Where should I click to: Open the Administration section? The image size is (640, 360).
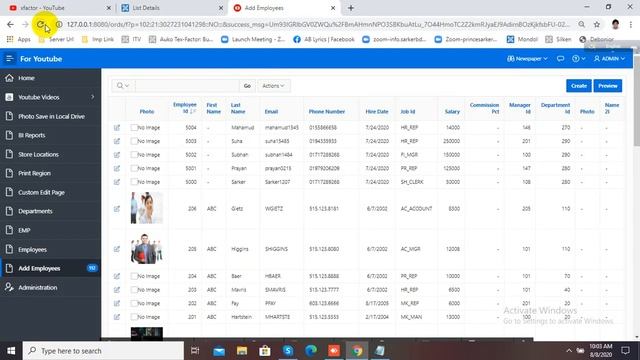38,287
